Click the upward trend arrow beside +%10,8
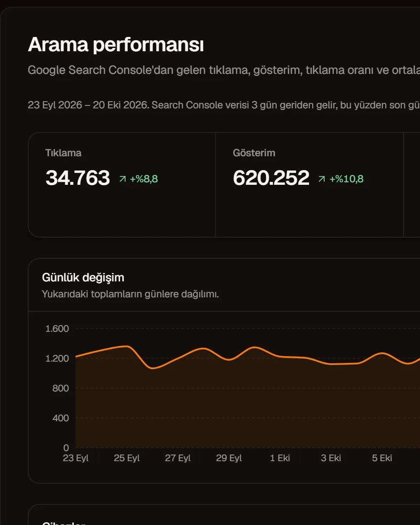 pyautogui.click(x=322, y=179)
